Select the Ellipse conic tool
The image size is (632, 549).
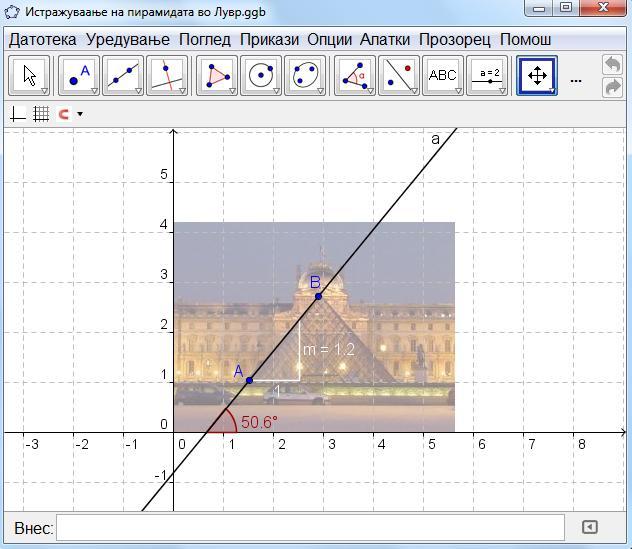coord(305,76)
